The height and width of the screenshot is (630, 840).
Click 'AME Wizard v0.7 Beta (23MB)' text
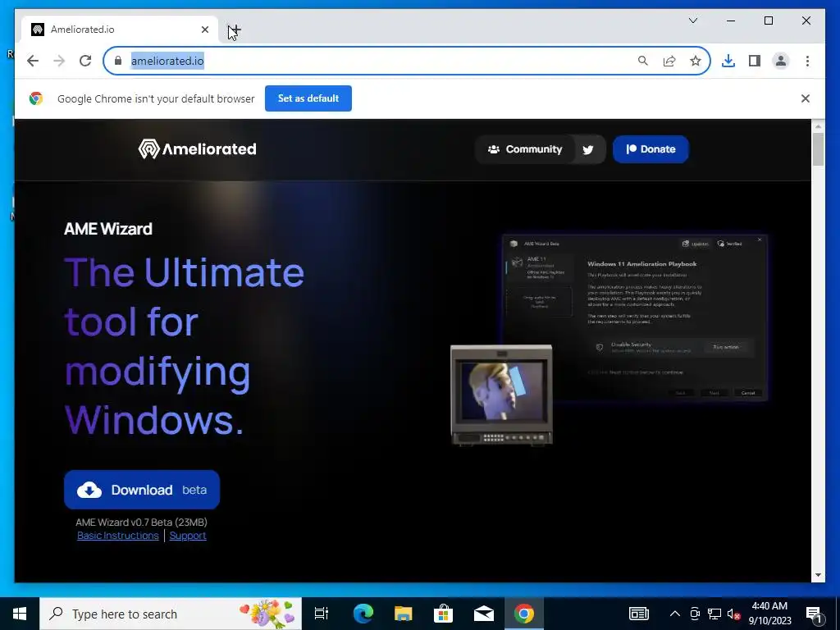141,523
